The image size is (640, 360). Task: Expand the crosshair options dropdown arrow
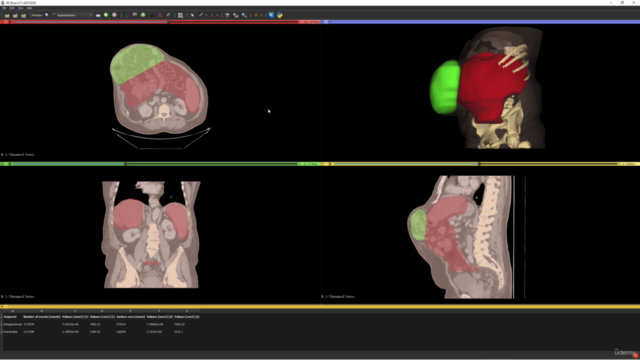point(261,15)
